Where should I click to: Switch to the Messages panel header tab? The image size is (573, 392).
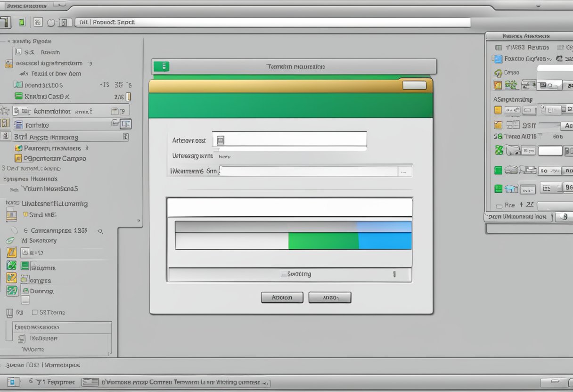tap(526, 36)
